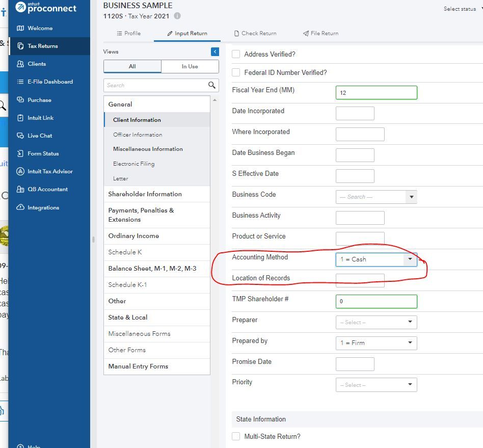Expand the Shareholder Information section
Viewport: 483px width, 448px height.
[145, 194]
